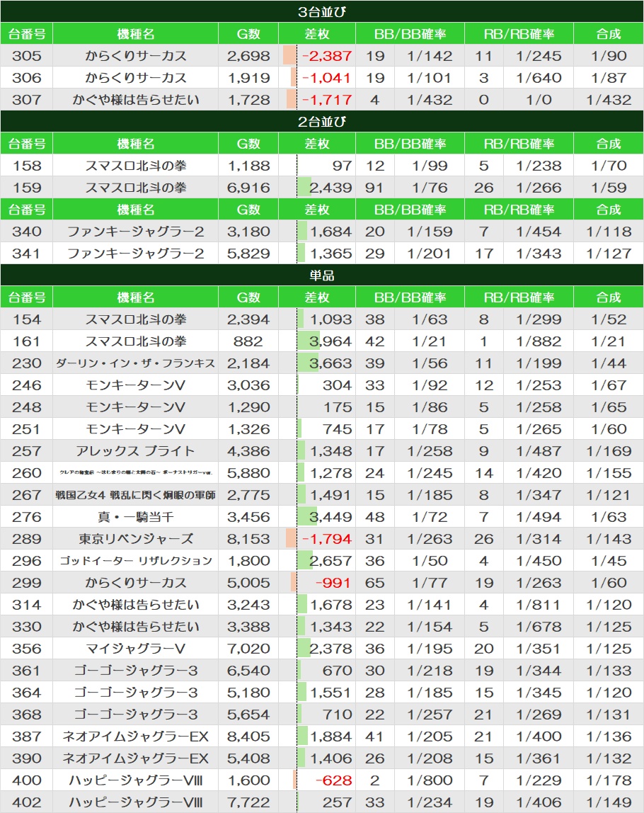Click the 1/494 RB rate value
The image size is (644, 813).
[539, 517]
